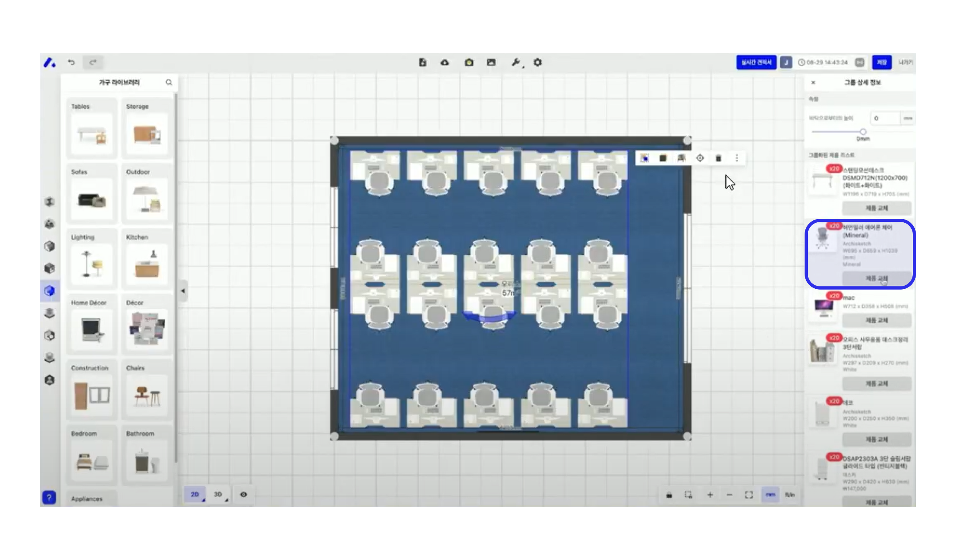Click the redo arrow in the top bar
Viewport: 955px width, 560px height.
(93, 62)
